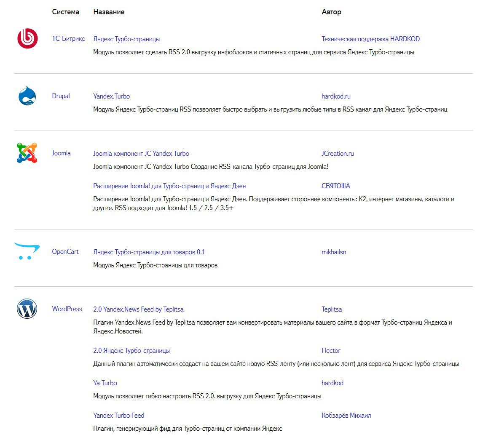Open the 1С-Битрикс system link

click(68, 39)
